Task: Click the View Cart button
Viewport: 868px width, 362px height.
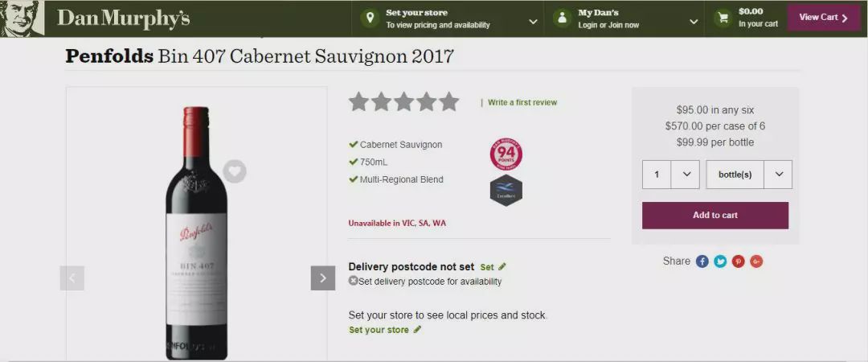Action: (824, 18)
